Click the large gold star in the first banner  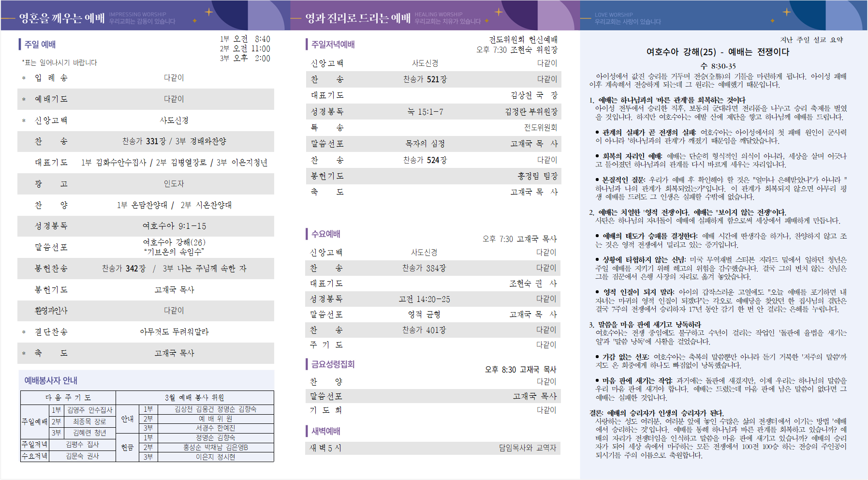(x=209, y=12)
